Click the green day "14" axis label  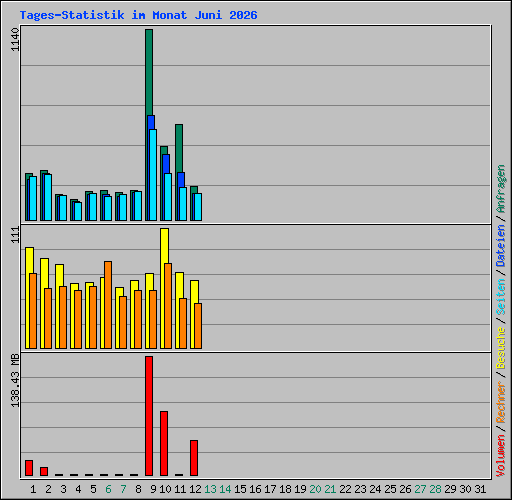[225, 489]
